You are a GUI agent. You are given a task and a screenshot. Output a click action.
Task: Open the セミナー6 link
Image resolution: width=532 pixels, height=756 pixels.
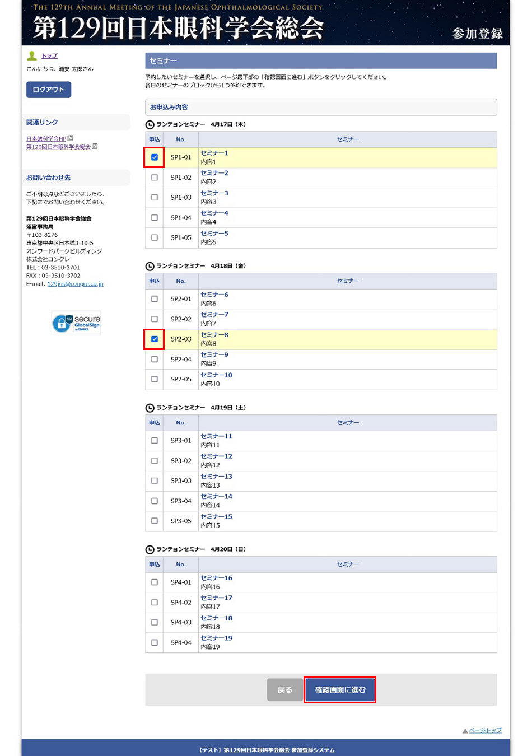pyautogui.click(x=214, y=295)
